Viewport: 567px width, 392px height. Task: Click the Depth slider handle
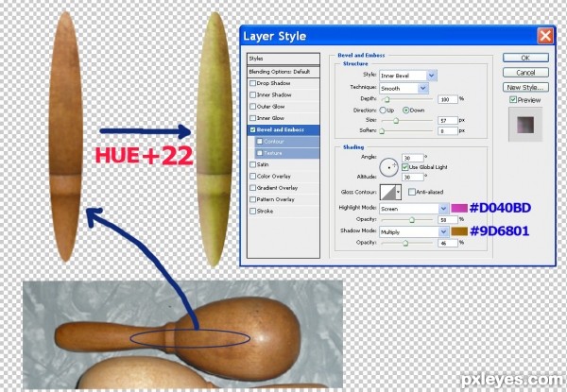(x=387, y=99)
